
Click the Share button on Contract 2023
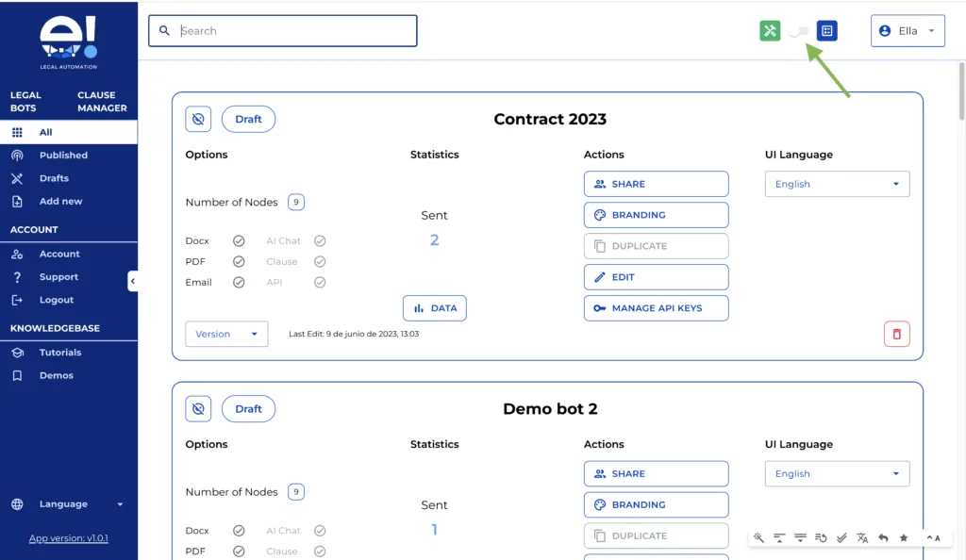pyautogui.click(x=656, y=184)
